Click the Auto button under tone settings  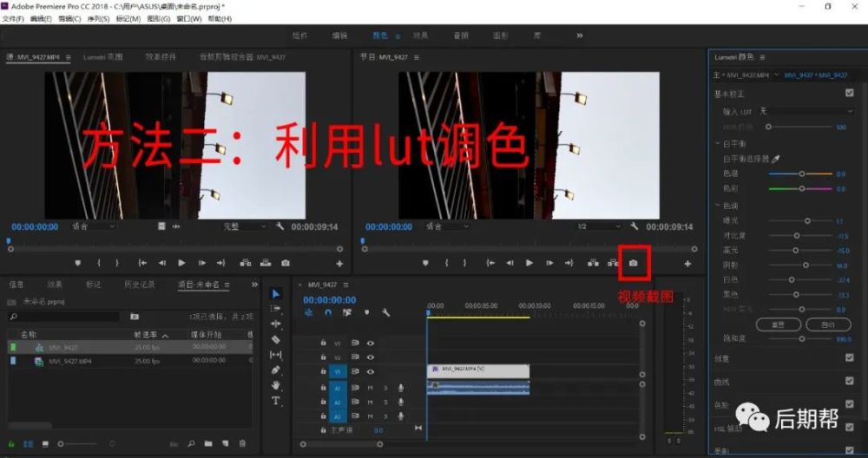[828, 324]
